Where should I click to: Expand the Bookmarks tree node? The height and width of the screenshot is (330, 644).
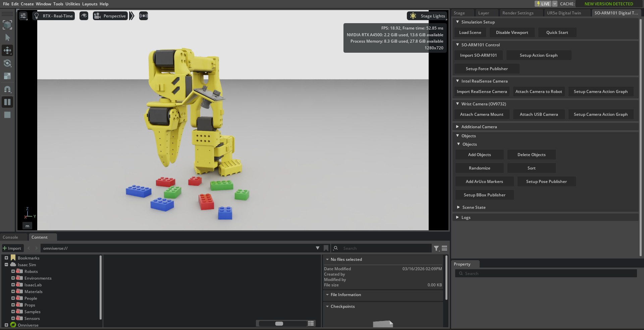(x=6, y=258)
